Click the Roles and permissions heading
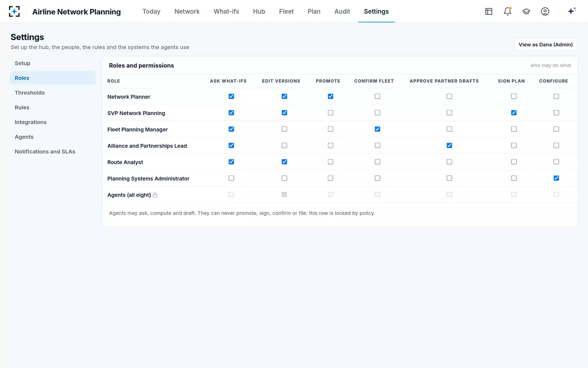 (x=141, y=65)
